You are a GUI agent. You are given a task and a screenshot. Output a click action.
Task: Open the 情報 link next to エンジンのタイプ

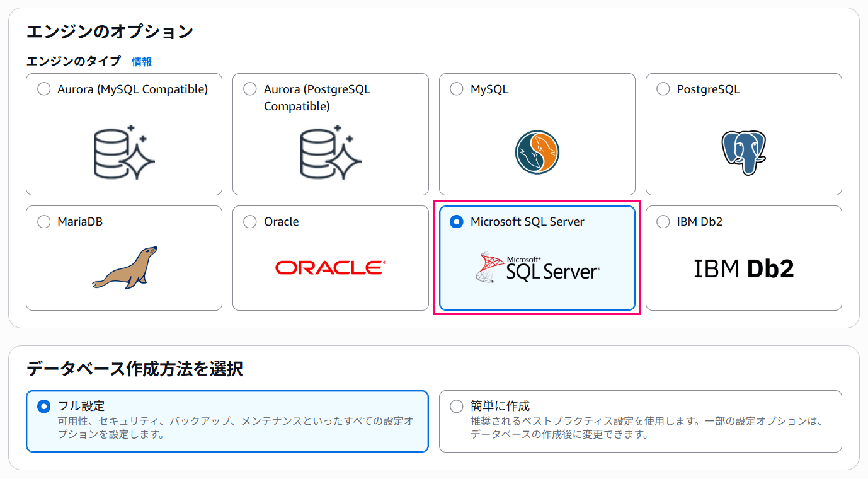pyautogui.click(x=142, y=62)
